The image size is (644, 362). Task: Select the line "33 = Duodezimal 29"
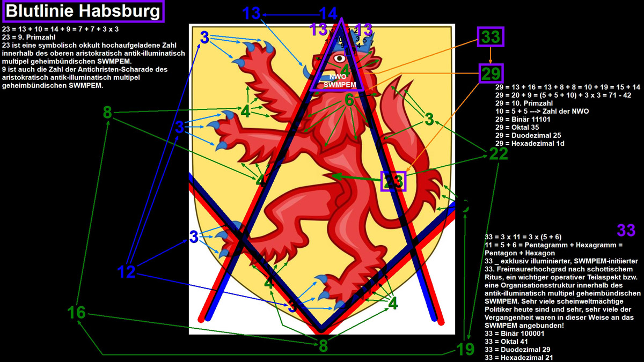tap(517, 350)
